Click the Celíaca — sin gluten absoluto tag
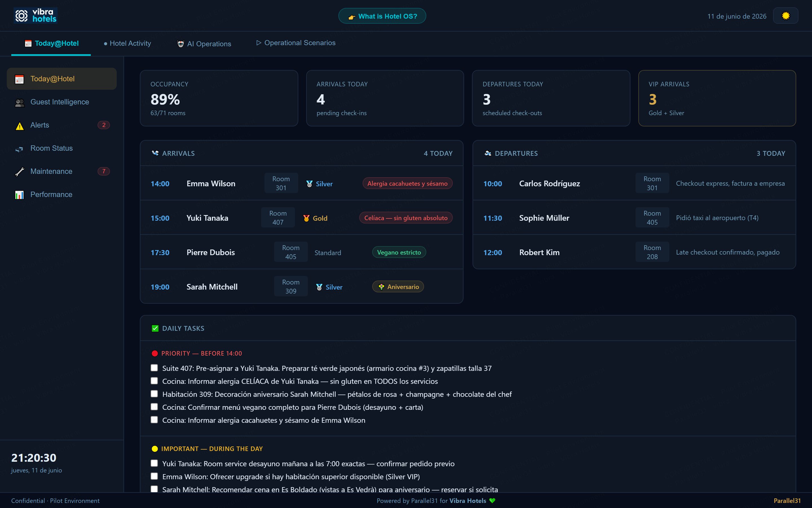 click(406, 218)
